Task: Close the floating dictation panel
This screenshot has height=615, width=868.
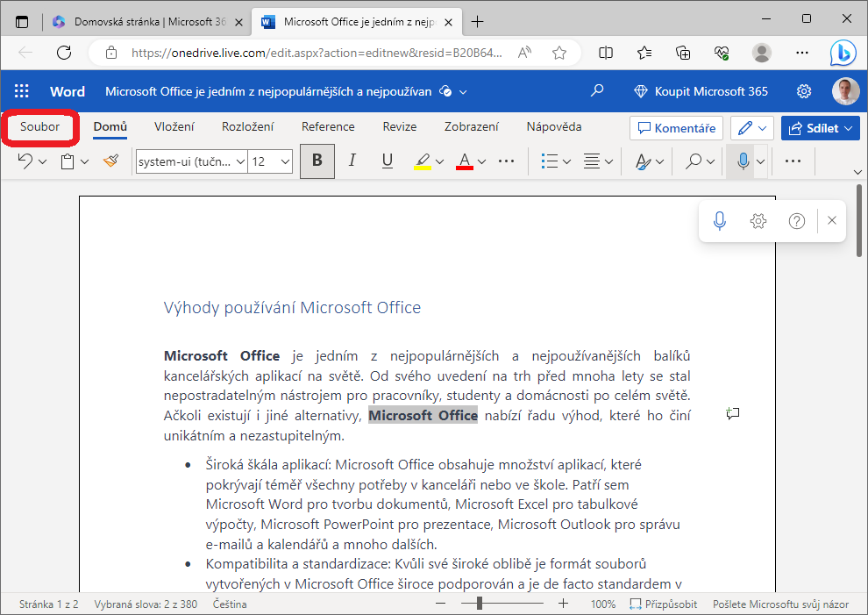Action: (x=831, y=220)
